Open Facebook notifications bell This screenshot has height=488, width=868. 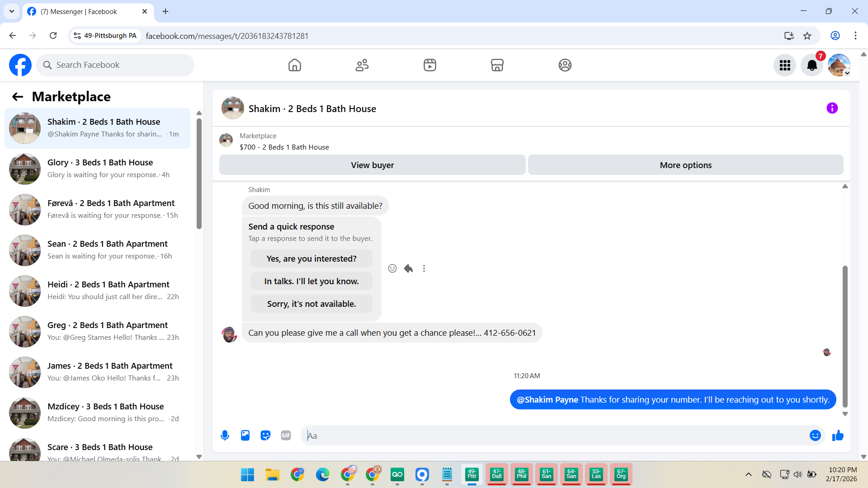click(811, 65)
